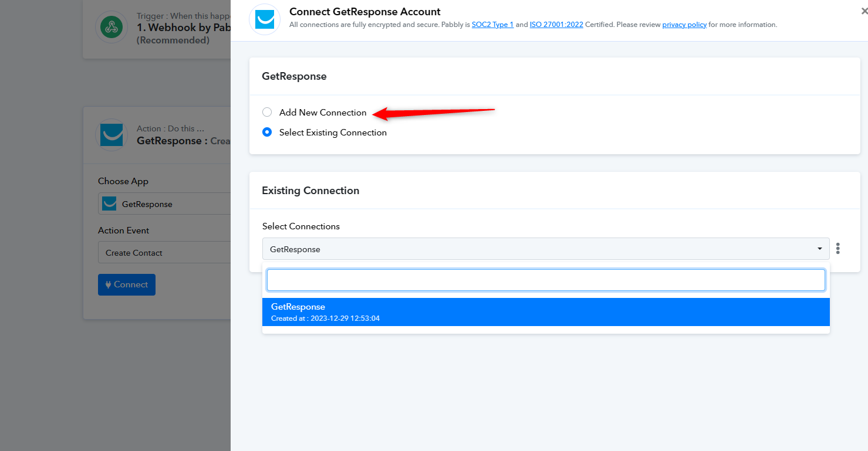Click the GetResponse logo in dialog header
The height and width of the screenshot is (451, 868).
click(265, 19)
